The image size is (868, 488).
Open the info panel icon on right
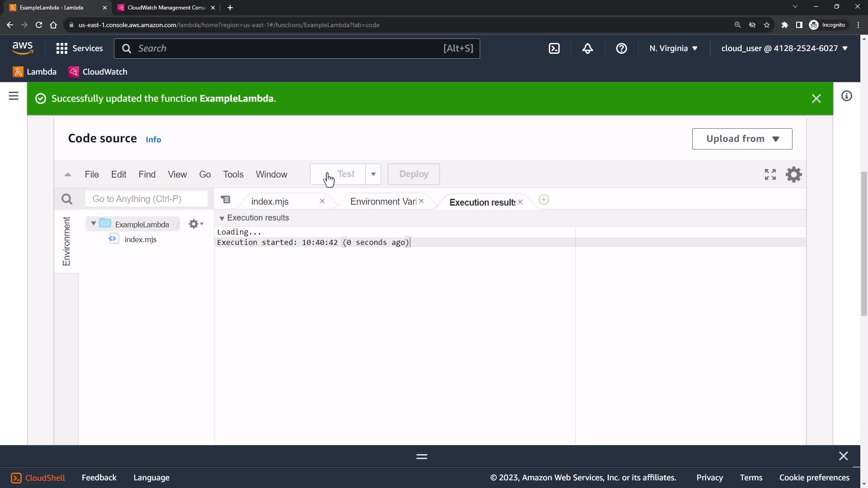tap(846, 96)
